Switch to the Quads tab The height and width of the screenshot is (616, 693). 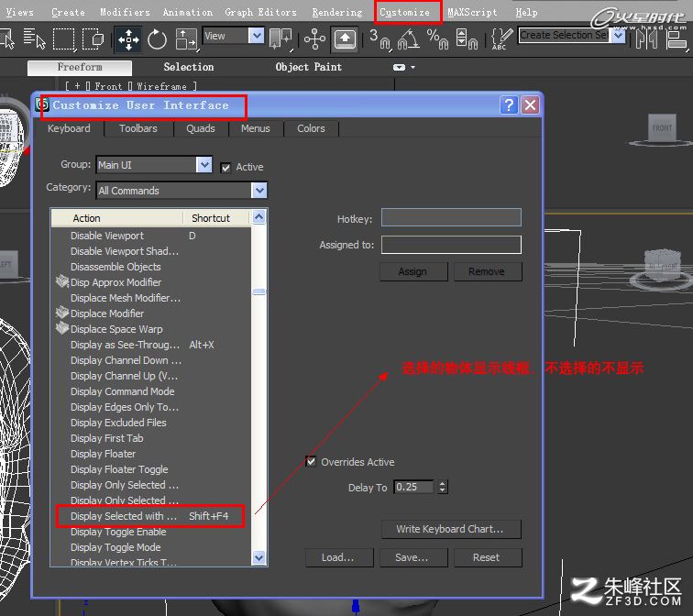click(x=200, y=128)
